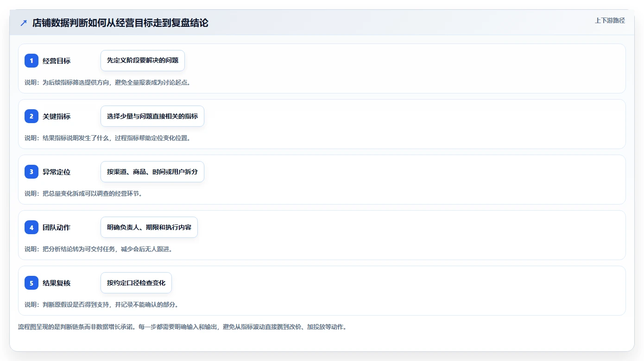Viewport: 644px width, 361px height.
Task: Click the note starting 把总量变化拆成可以调查
Action: point(83,193)
